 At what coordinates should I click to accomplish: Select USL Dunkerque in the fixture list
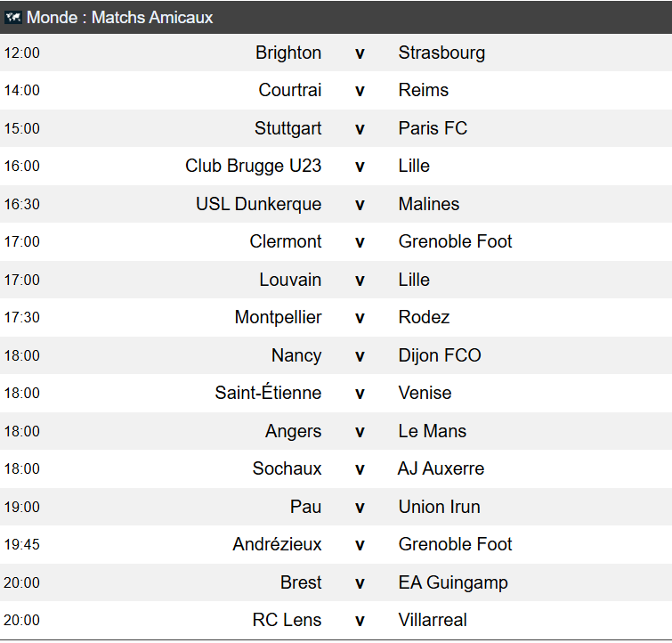click(x=259, y=204)
